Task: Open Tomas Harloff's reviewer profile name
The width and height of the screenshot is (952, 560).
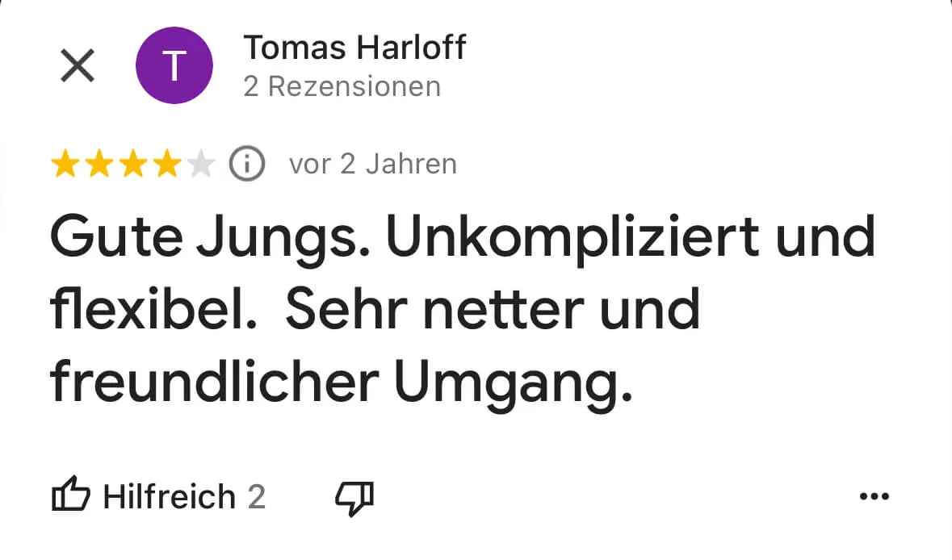Action: pos(354,48)
